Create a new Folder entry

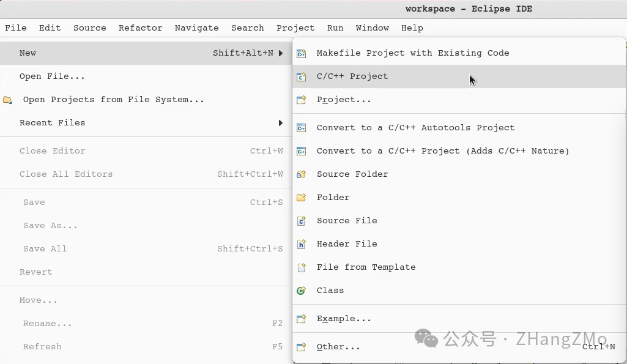(459, 198)
